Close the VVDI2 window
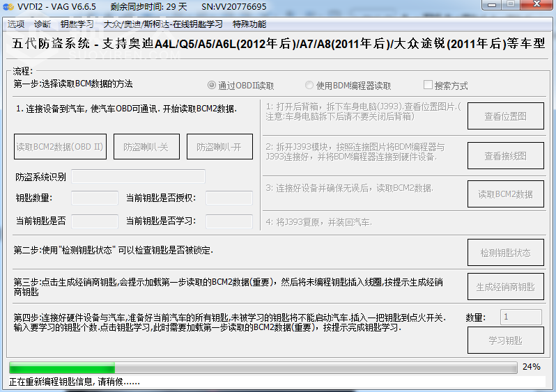 [x=536, y=5]
